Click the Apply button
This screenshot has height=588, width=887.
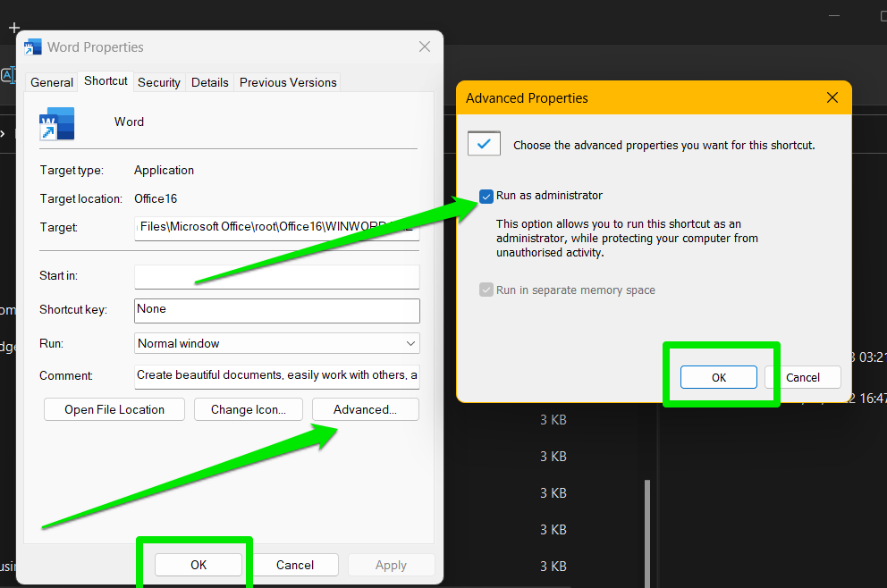pos(391,565)
